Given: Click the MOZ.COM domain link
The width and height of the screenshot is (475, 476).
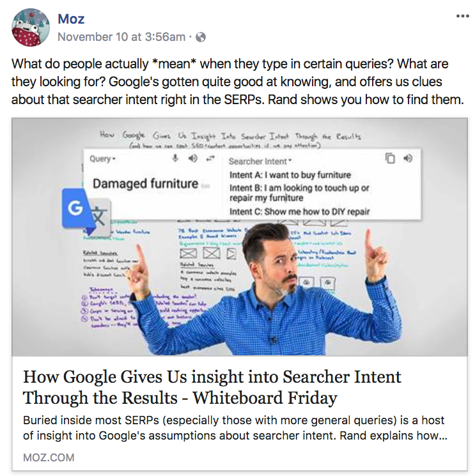Looking at the screenshot, I should (49, 457).
